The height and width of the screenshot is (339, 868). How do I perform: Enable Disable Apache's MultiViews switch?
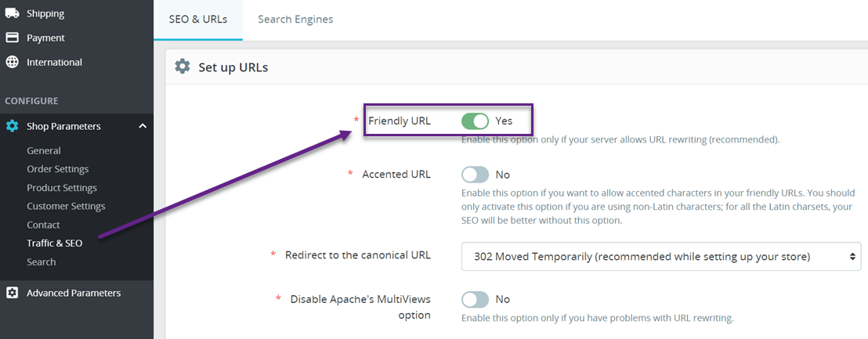475,299
